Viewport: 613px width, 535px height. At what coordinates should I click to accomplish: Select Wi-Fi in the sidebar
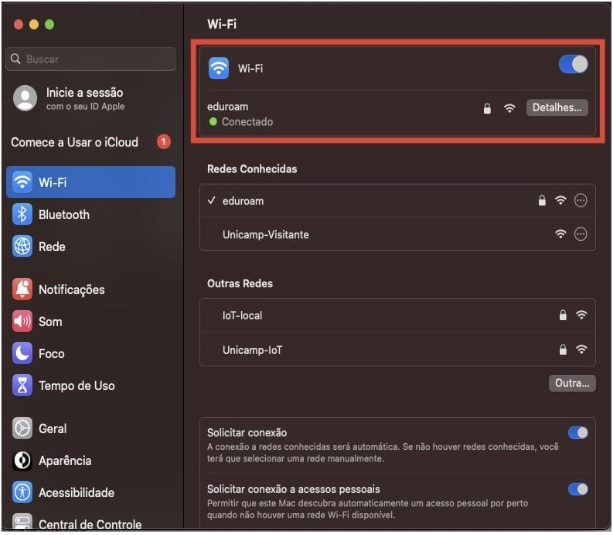coord(91,182)
